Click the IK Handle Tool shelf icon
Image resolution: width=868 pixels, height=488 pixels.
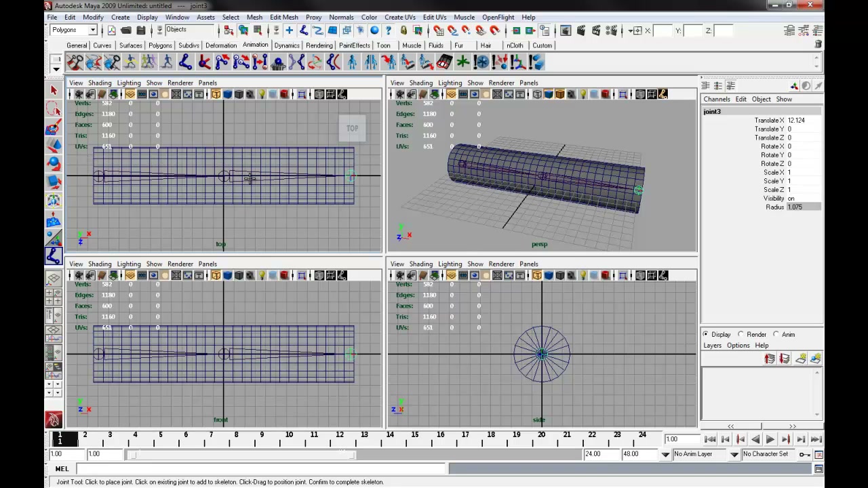[203, 63]
